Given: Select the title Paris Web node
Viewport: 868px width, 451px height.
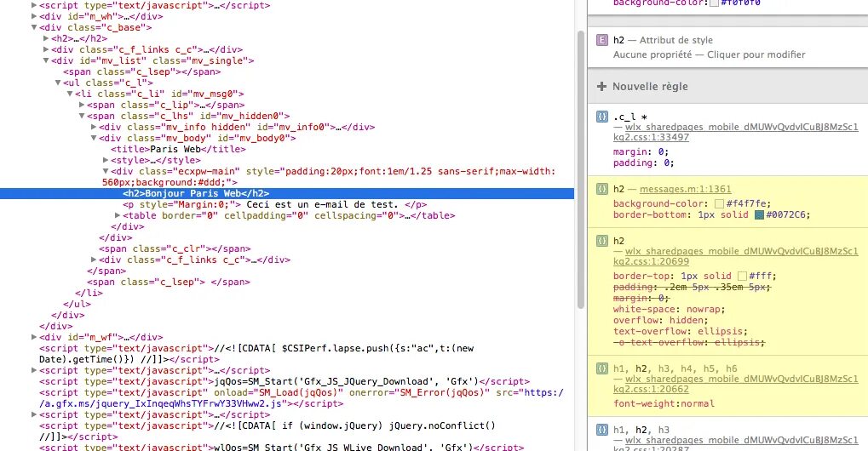Looking at the screenshot, I should 178,149.
